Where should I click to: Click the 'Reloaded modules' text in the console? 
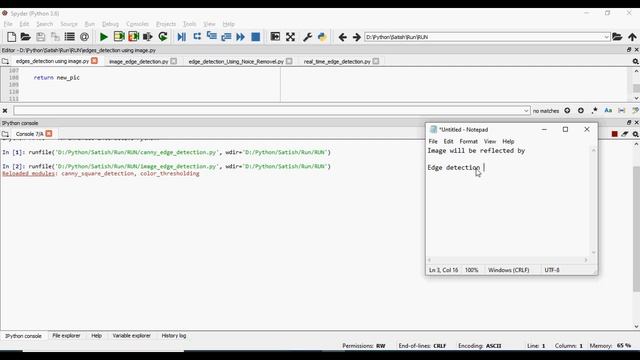29,173
